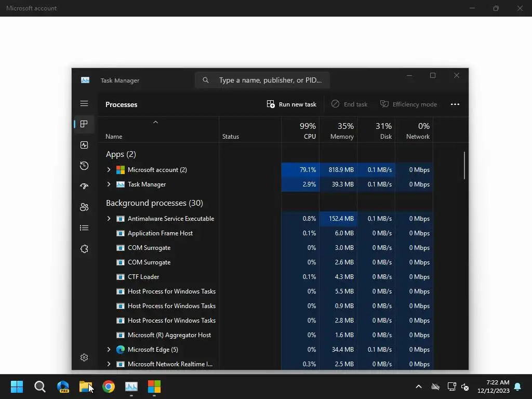Open the Details page in sidebar
532x399 pixels.
click(84, 228)
